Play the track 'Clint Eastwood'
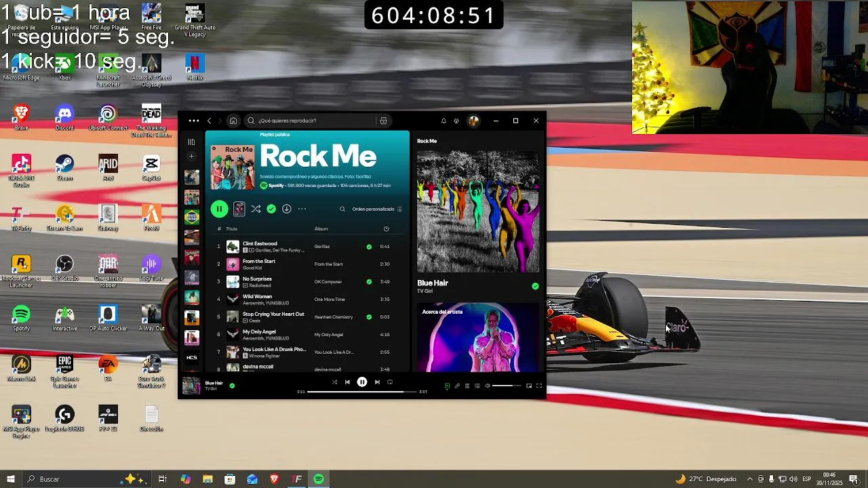Viewport: 868px width, 488px height. tap(260, 243)
